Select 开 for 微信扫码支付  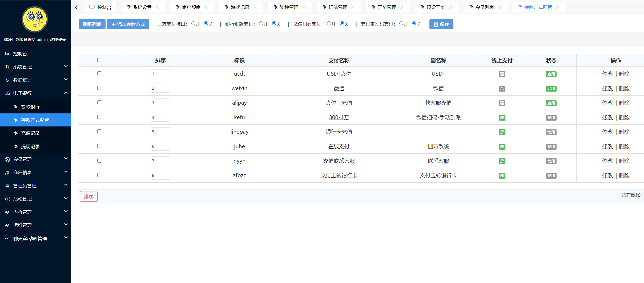pos(328,23)
